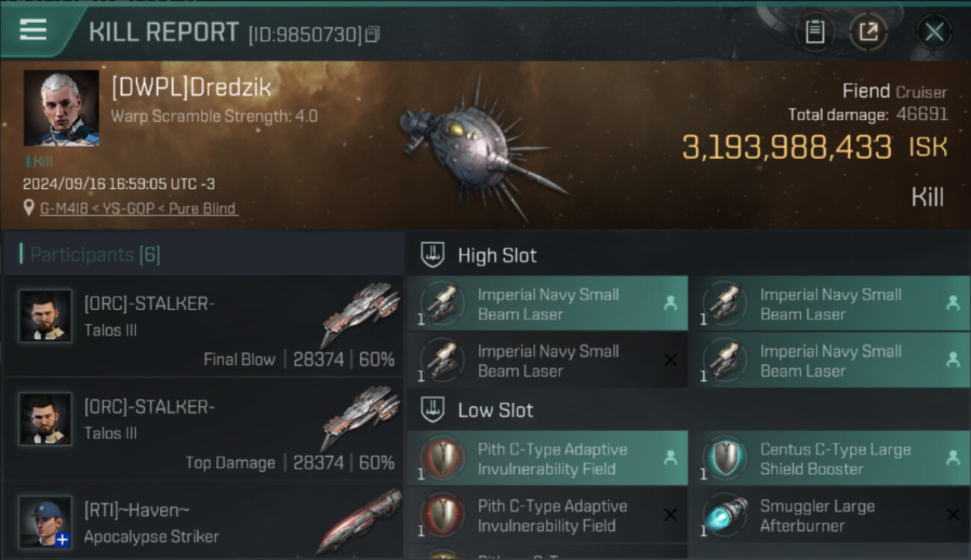Open final blow STALKER pilot portrait
The height and width of the screenshot is (560, 971).
point(46,316)
